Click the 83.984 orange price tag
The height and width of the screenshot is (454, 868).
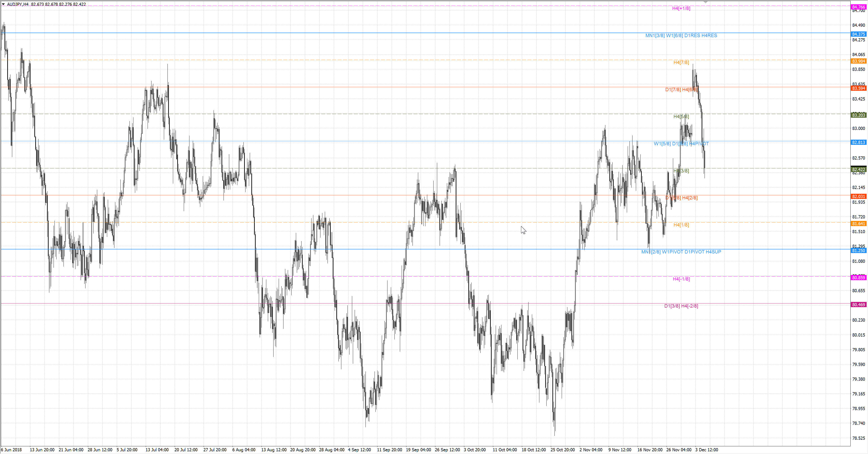[x=858, y=61]
